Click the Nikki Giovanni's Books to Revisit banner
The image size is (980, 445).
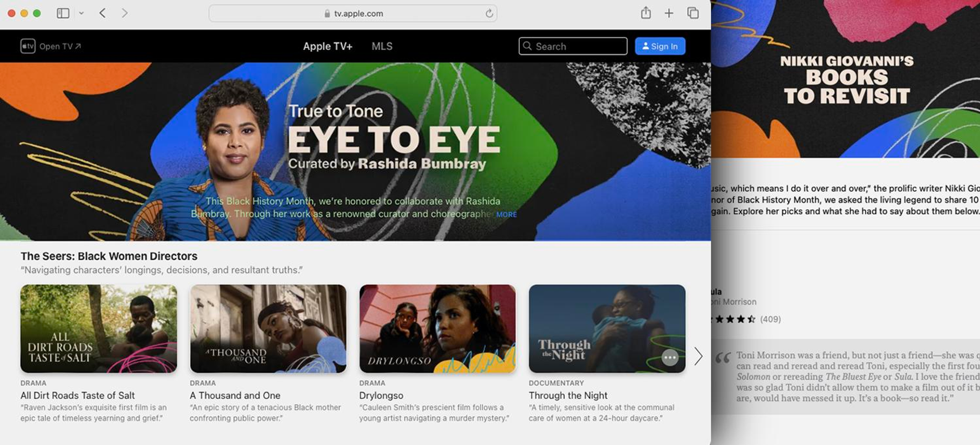click(x=845, y=79)
